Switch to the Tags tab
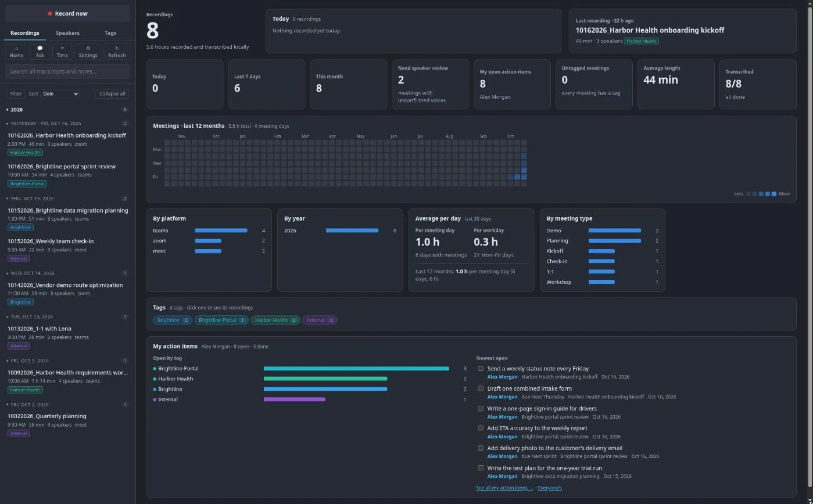 tap(110, 33)
